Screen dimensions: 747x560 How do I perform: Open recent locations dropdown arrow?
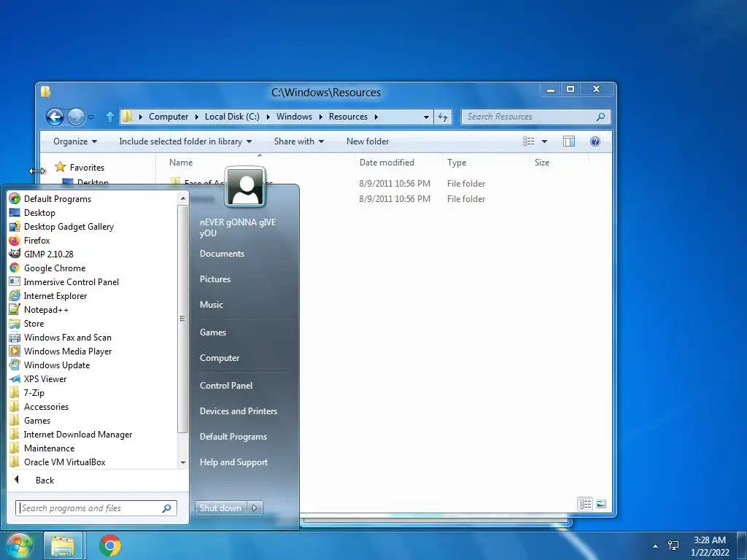[91, 117]
